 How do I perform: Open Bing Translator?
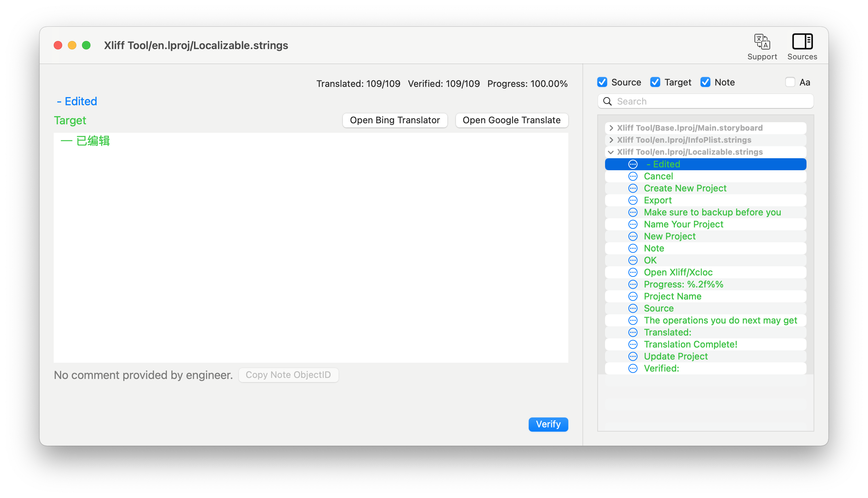(x=395, y=120)
